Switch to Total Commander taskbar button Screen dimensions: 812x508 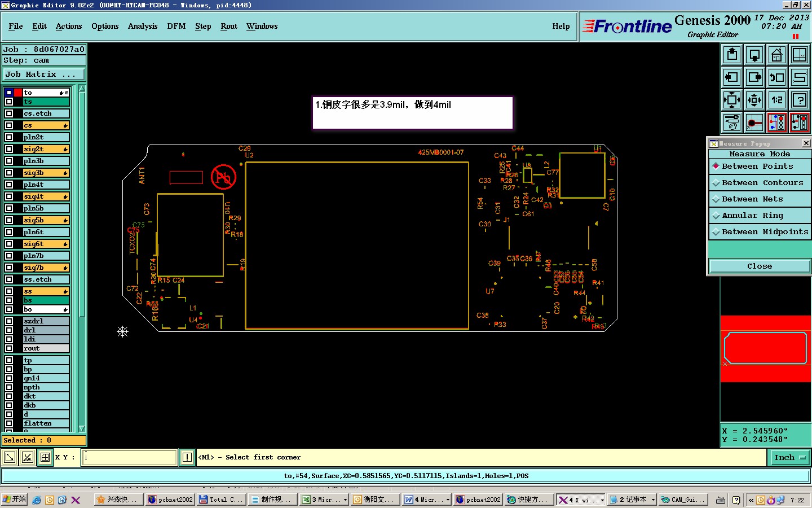point(220,500)
